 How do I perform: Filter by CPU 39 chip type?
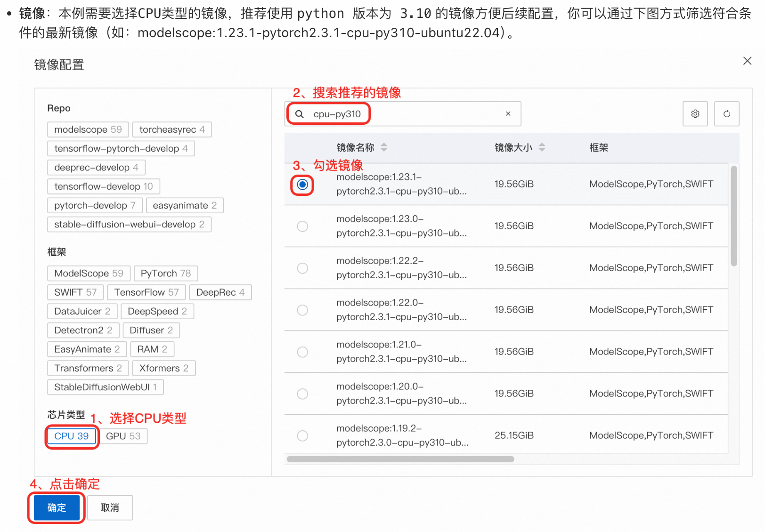72,436
